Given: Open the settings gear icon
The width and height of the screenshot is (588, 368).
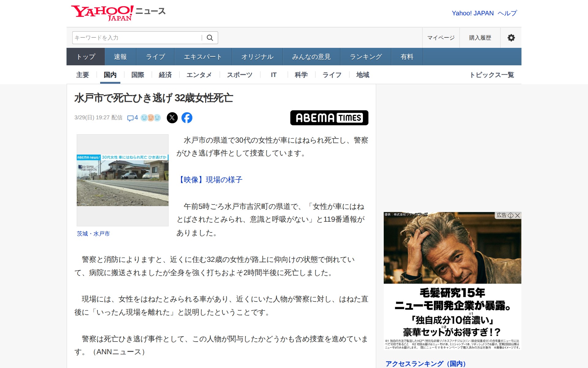Looking at the screenshot, I should [x=511, y=37].
